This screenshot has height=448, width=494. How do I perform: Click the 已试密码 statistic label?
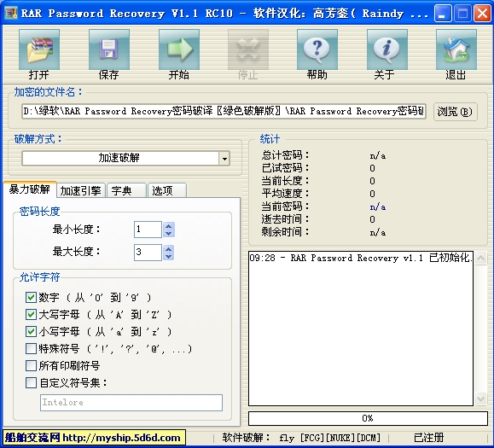[x=285, y=168]
